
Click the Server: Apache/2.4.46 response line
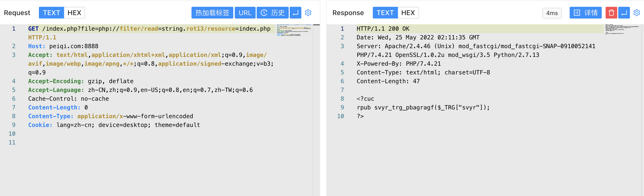pos(476,51)
